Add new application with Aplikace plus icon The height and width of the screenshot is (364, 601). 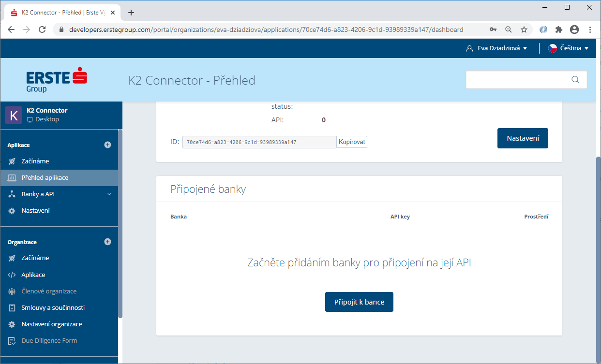coord(107,145)
